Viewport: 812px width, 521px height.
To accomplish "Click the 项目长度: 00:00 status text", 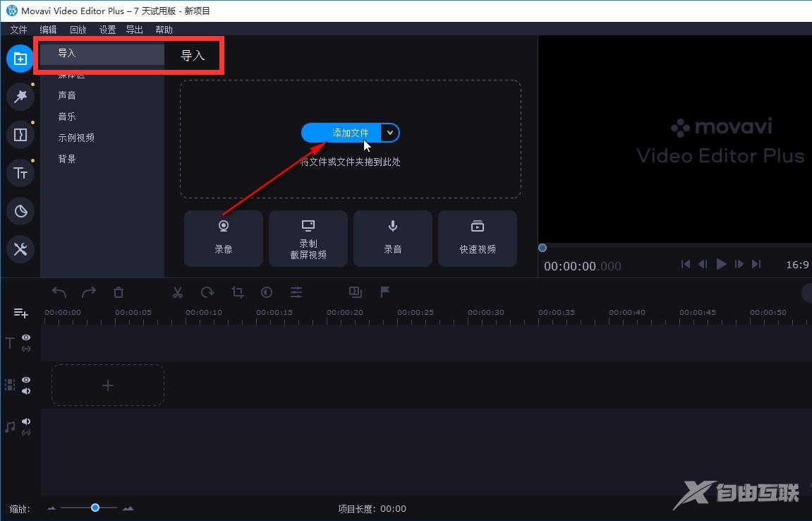I will click(x=372, y=509).
